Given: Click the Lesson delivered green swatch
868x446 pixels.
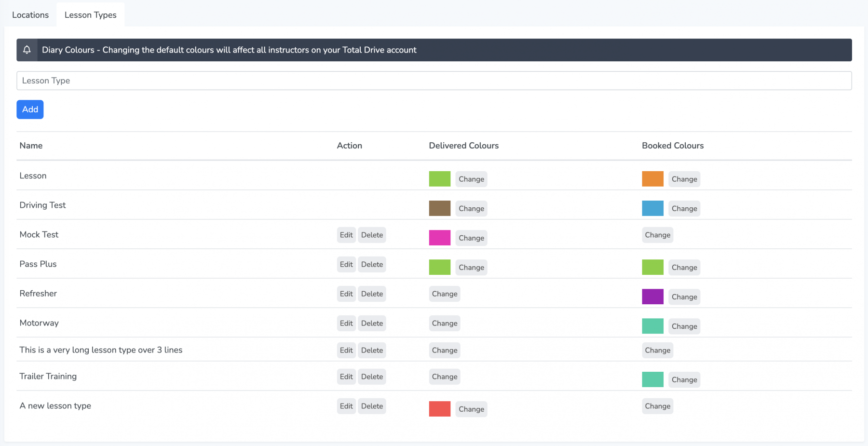Looking at the screenshot, I should tap(439, 179).
